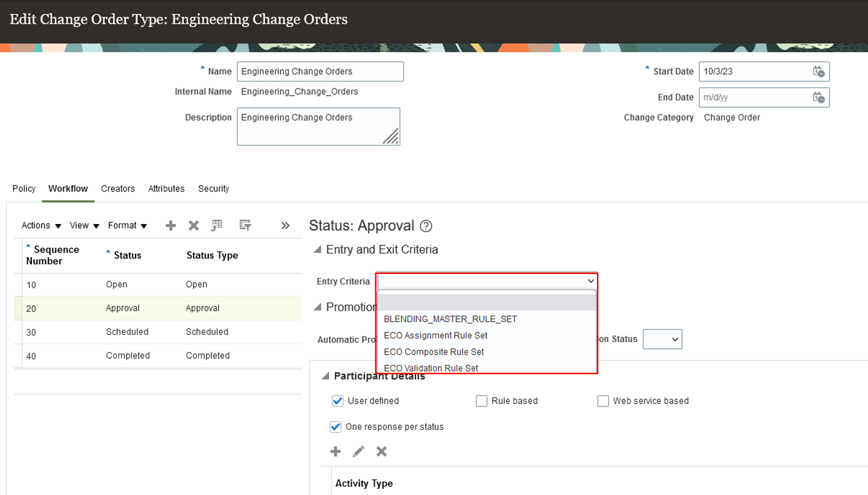Select ECO Assignment Rule Set from Entry Criteria
Image resolution: width=868 pixels, height=495 pixels.
click(x=436, y=335)
